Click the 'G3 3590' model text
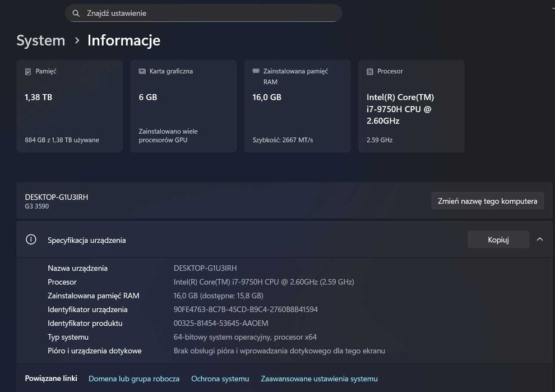Image resolution: width=555 pixels, height=392 pixels. pyautogui.click(x=37, y=206)
